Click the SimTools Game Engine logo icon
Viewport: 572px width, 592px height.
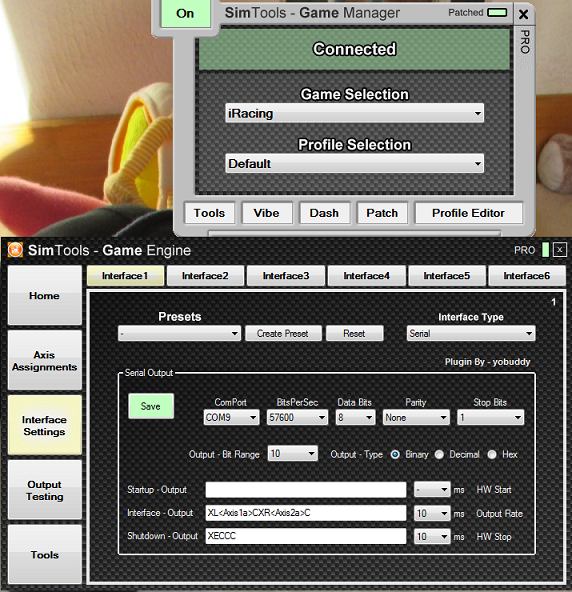[x=15, y=250]
